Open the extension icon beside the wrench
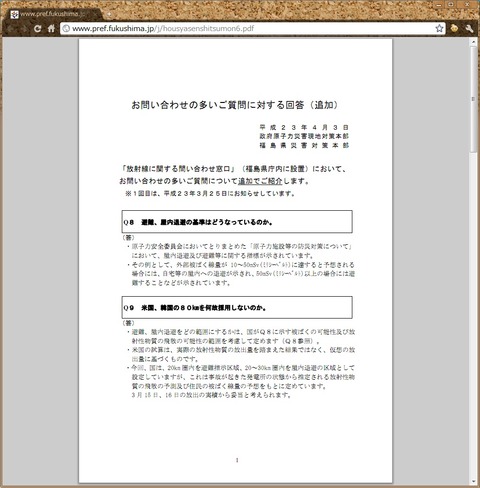 tap(454, 29)
